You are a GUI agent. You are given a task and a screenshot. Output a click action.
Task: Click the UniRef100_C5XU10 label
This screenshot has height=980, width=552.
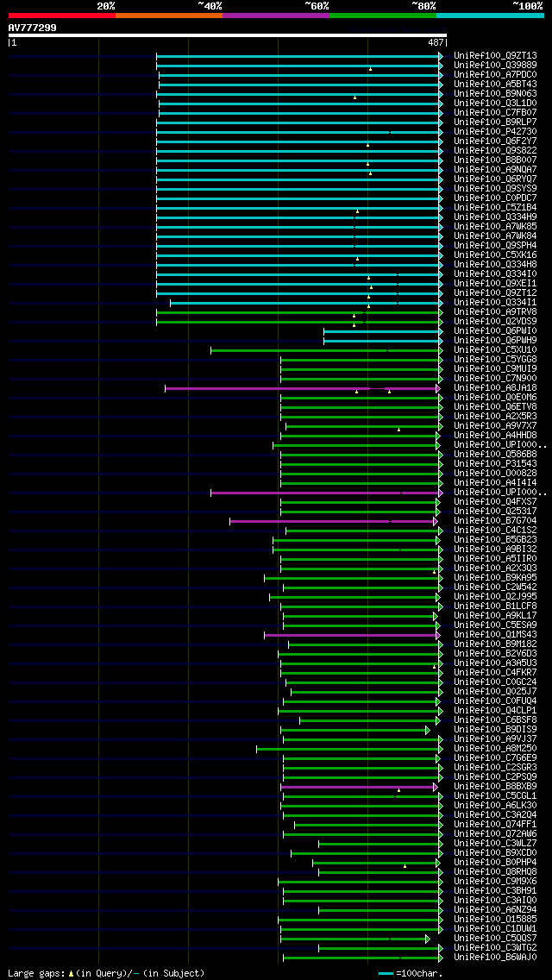coord(496,350)
